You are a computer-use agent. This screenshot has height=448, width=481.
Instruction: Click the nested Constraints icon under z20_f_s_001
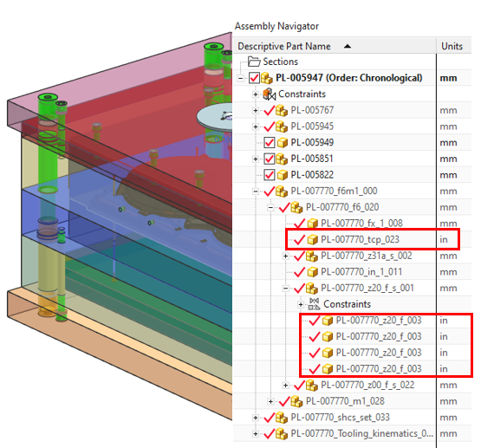click(x=314, y=304)
